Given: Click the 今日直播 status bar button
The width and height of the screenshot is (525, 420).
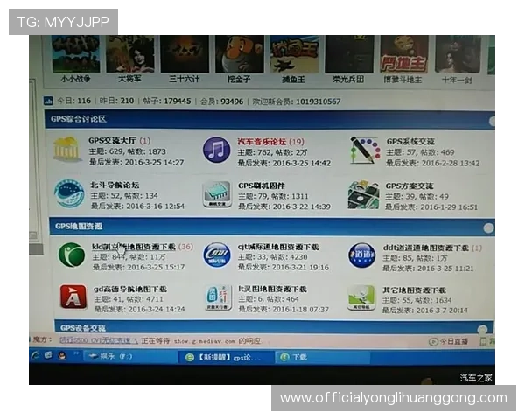Looking at the screenshot, I should [x=449, y=341].
